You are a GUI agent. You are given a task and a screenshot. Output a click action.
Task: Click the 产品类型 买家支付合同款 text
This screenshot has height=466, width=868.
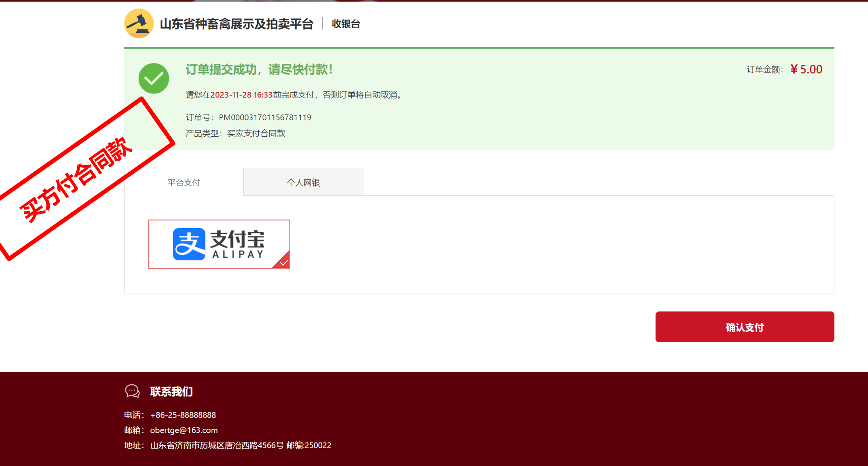click(235, 133)
